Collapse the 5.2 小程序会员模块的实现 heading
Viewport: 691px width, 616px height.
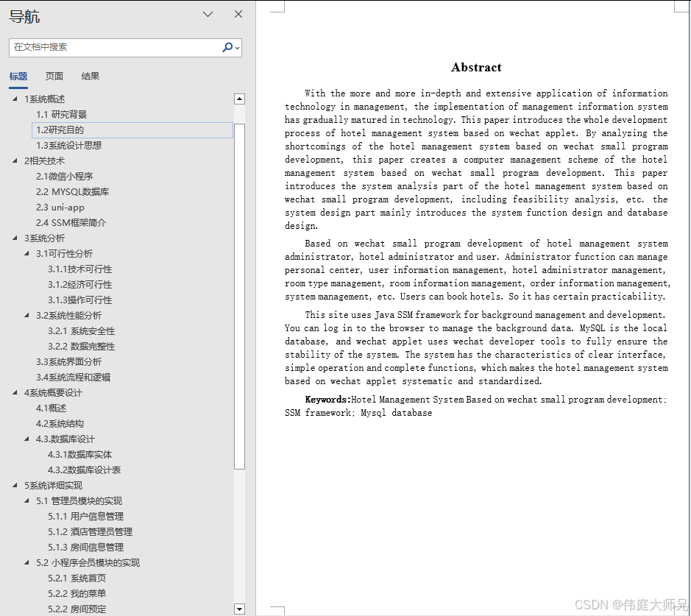pos(27,562)
